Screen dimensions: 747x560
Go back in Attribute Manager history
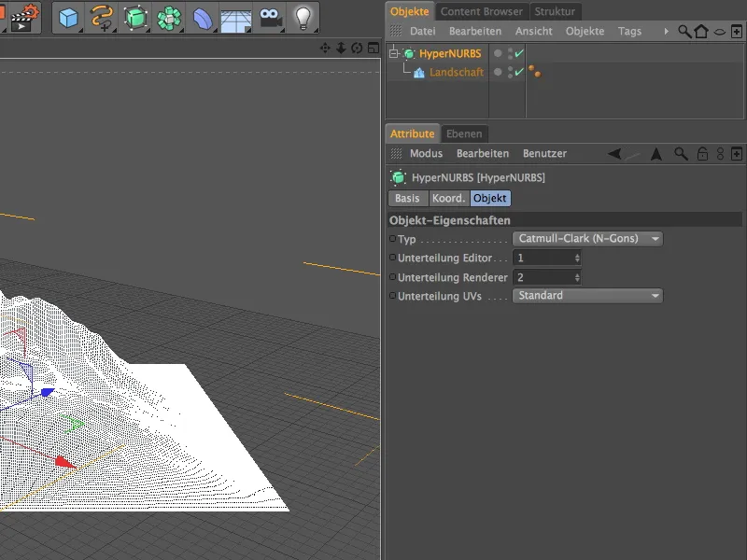click(x=615, y=153)
